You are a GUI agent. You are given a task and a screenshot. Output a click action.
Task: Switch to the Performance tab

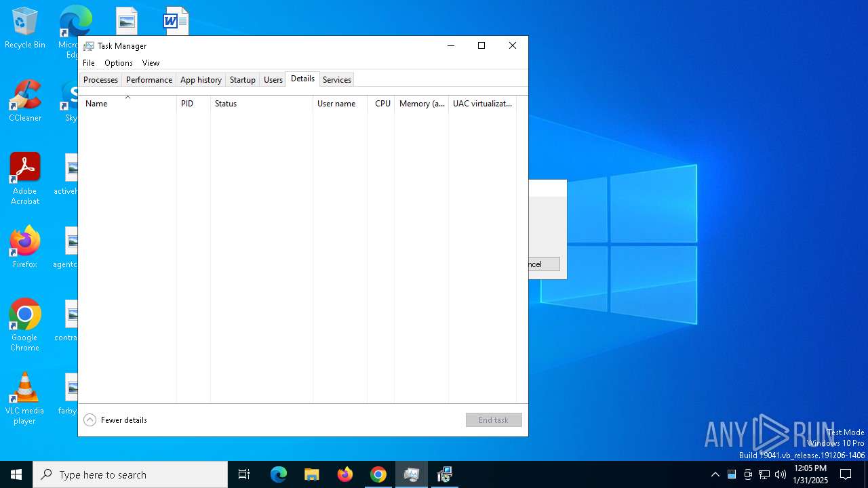tap(149, 80)
